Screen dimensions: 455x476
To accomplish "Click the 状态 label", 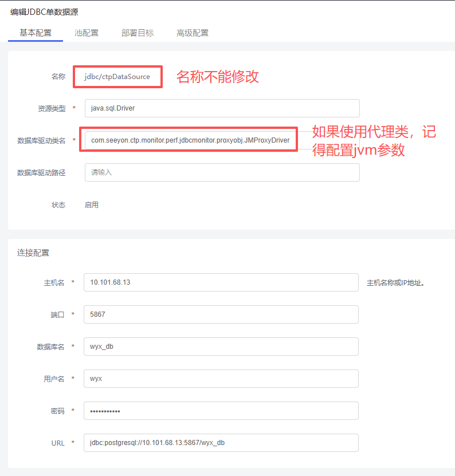I will click(58, 205).
